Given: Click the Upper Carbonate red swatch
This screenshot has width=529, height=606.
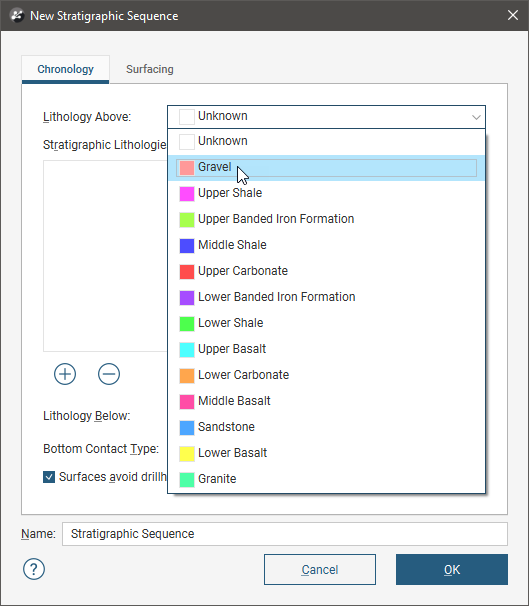Looking at the screenshot, I should pos(187,271).
